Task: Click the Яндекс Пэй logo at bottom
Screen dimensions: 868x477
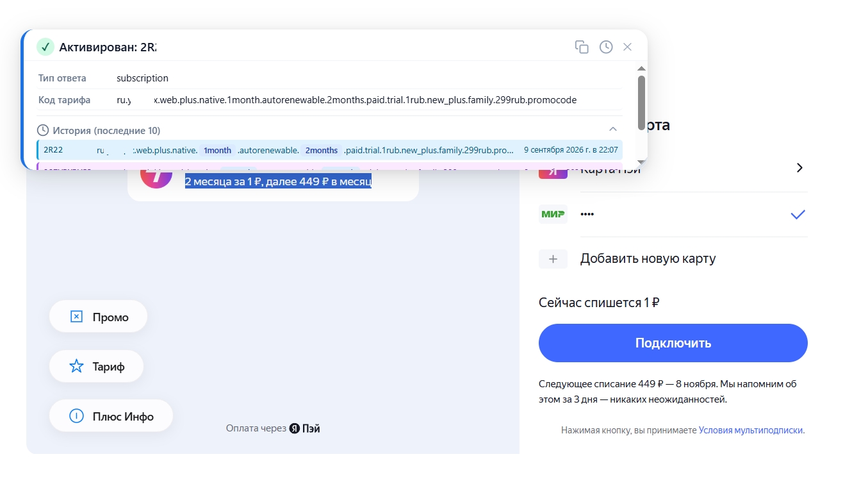Action: pos(304,428)
